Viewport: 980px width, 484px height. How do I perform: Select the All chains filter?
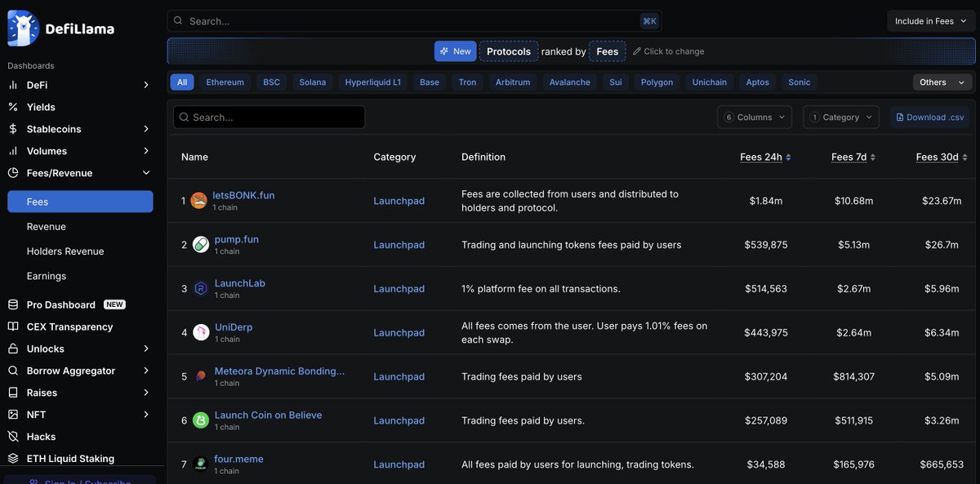(x=182, y=82)
